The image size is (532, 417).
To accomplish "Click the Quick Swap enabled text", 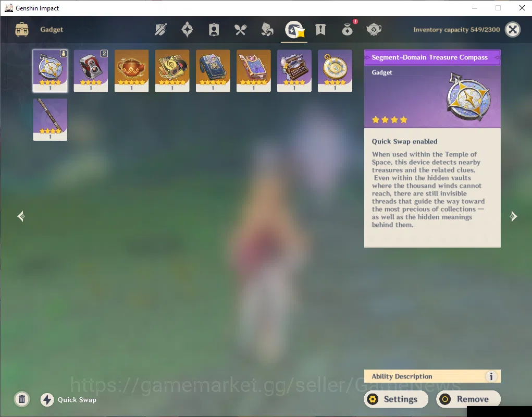I will (x=404, y=141).
